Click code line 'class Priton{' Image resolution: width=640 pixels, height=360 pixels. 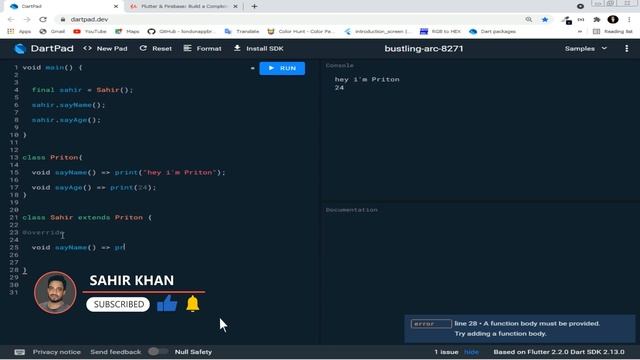[52, 158]
